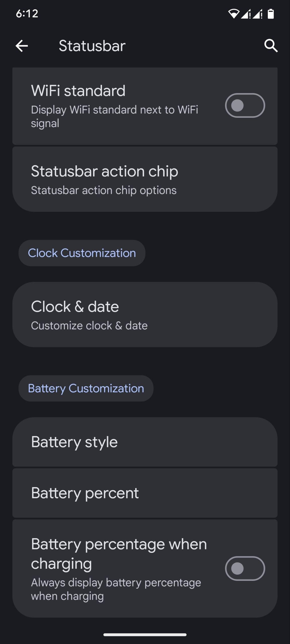Tap the WiFi standard setting label
290x644 pixels.
(78, 91)
